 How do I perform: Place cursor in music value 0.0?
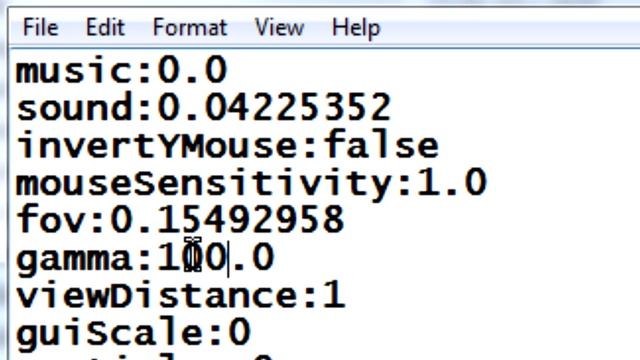[192, 70]
